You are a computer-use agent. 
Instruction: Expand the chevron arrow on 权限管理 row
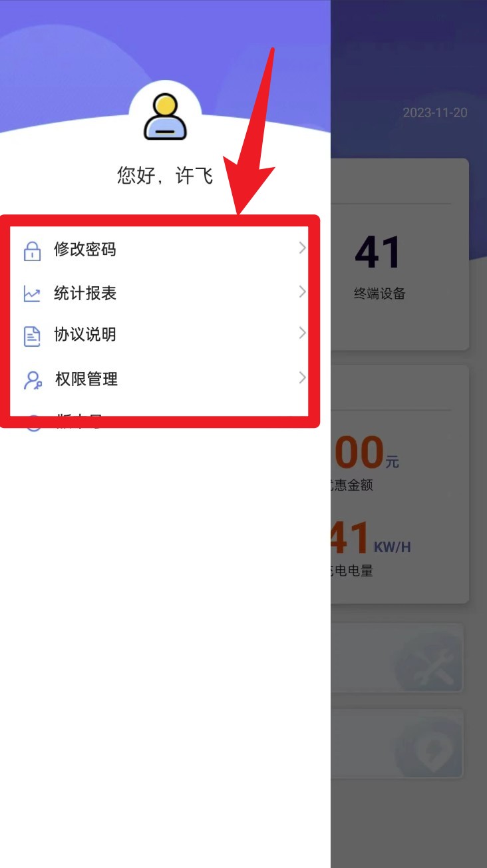(302, 378)
